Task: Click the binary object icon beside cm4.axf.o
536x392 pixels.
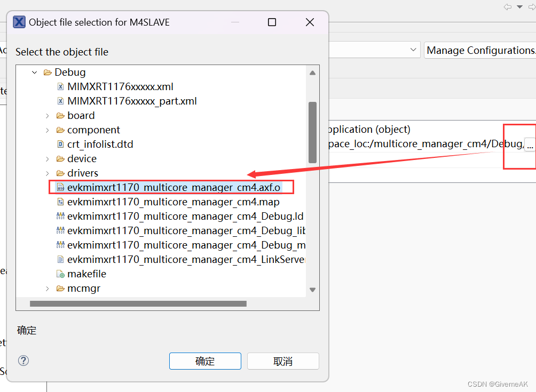Action: 60,187
